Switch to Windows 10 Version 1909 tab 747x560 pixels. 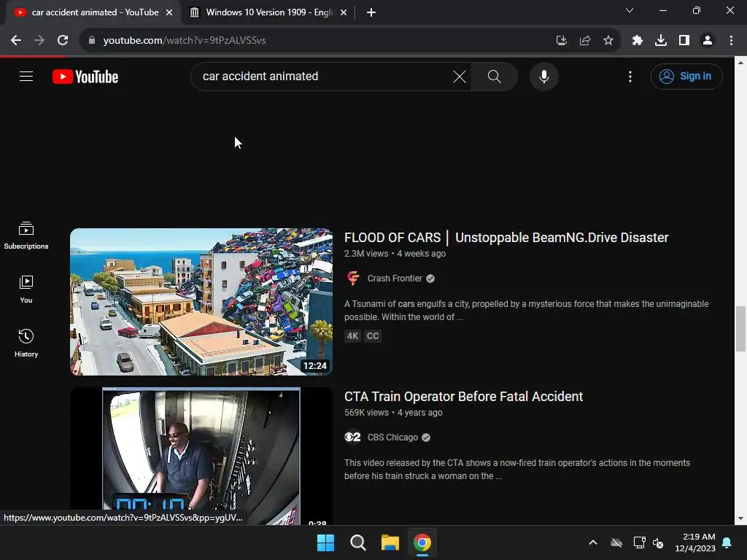tap(269, 12)
